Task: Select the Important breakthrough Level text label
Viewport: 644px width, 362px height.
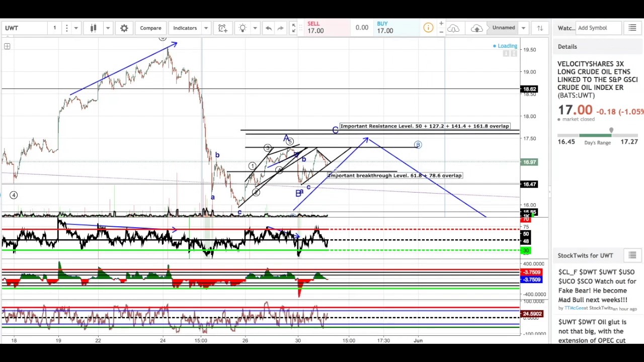Action: coord(394,175)
